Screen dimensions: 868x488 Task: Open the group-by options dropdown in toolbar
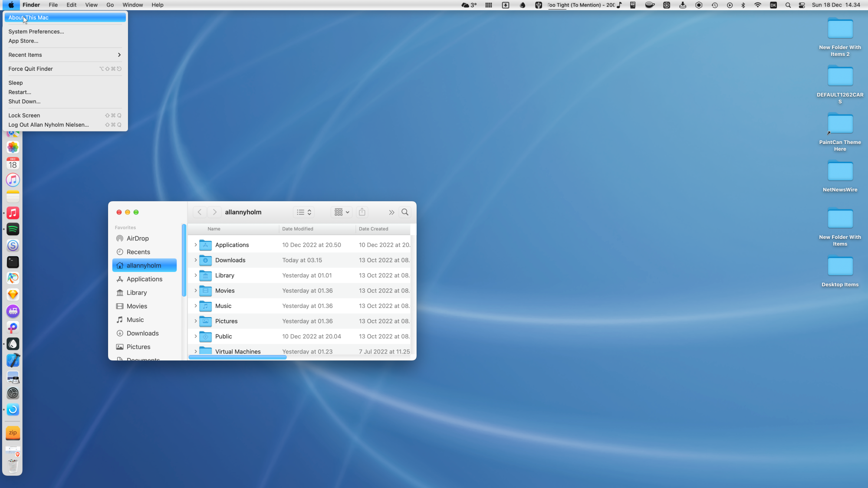click(342, 212)
